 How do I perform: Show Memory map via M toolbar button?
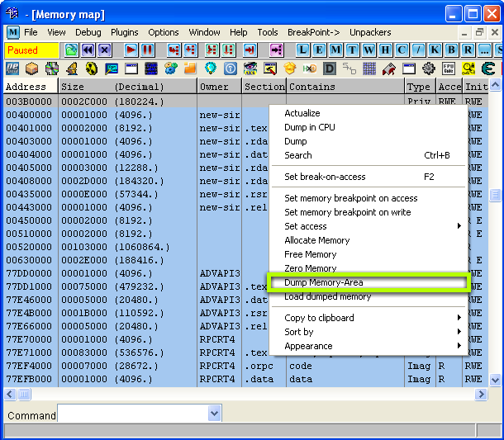[336, 50]
